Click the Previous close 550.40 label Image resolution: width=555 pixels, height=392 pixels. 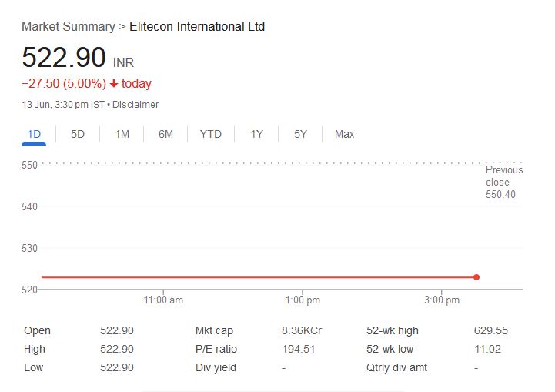(503, 182)
